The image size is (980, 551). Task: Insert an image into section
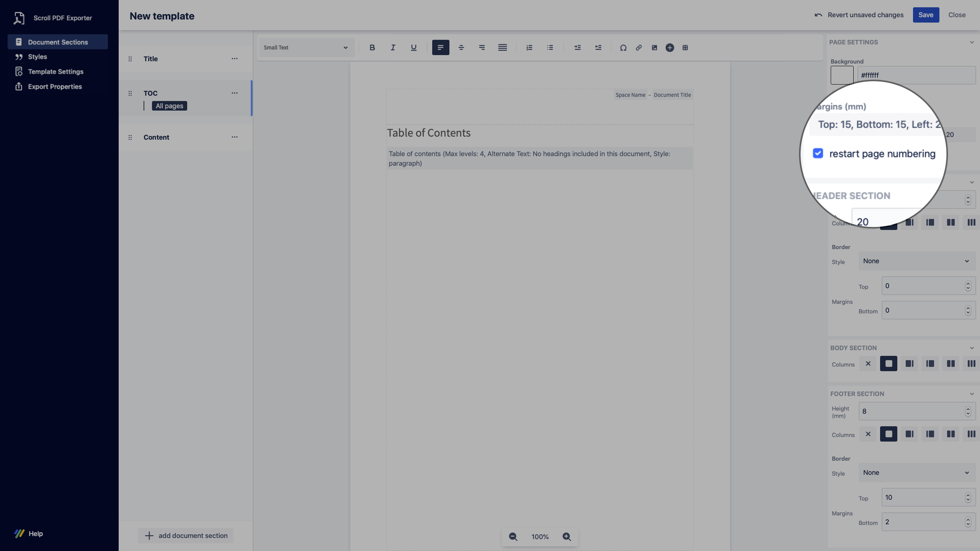coord(654,47)
